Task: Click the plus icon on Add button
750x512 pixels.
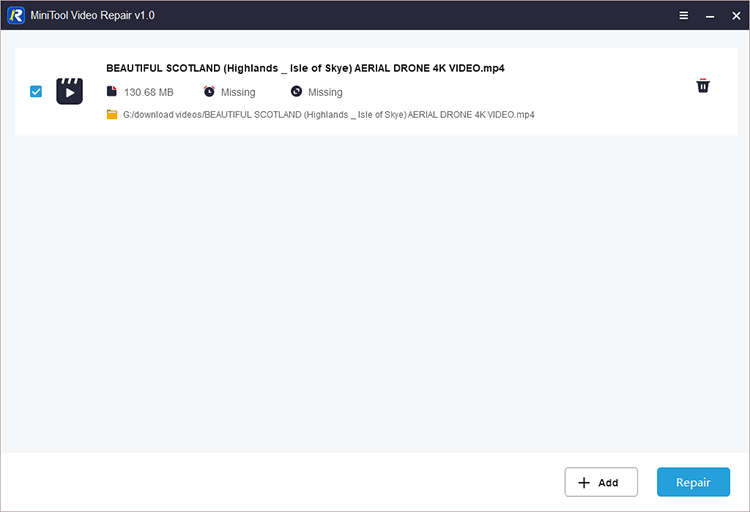Action: [x=585, y=482]
